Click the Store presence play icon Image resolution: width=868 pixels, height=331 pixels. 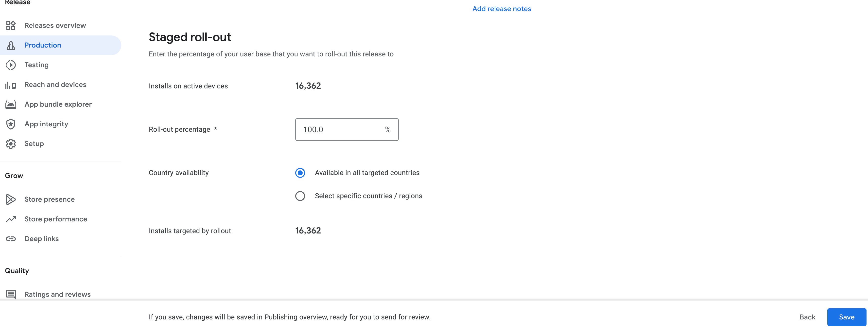pyautogui.click(x=11, y=199)
